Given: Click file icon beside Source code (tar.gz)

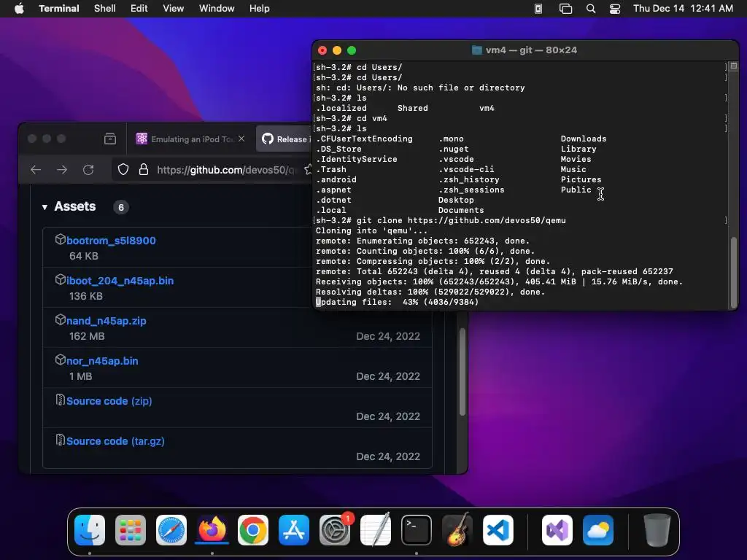Looking at the screenshot, I should tap(60, 440).
